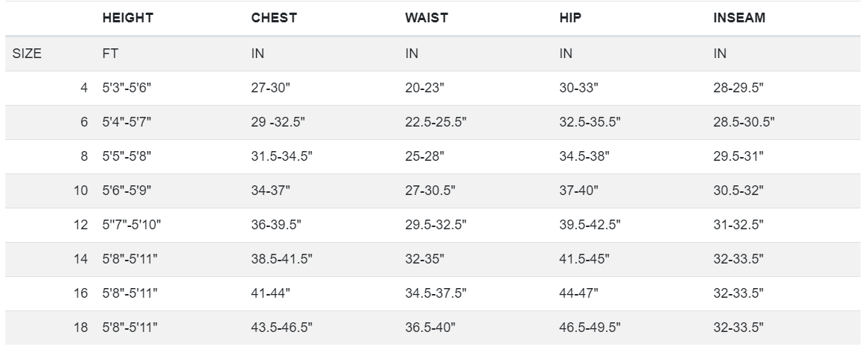Screen dimensions: 868x364
Task: Click size 18 hip value 46.5-49.5"
Action: coord(590,328)
